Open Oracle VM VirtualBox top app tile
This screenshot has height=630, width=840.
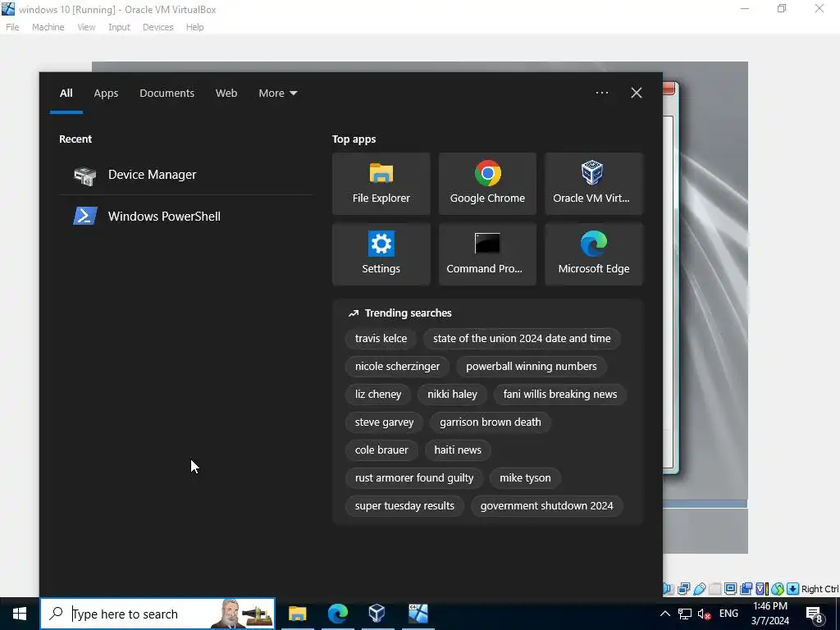594,183
